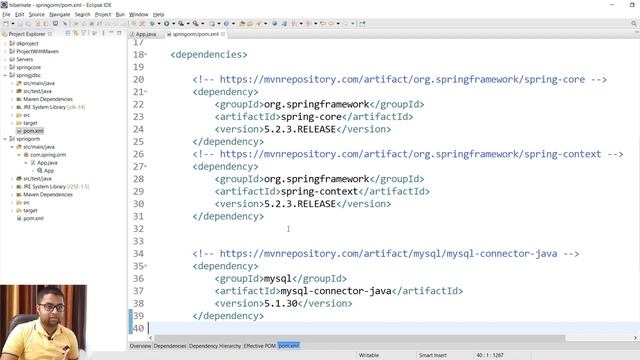Open the File menu

pos(6,14)
